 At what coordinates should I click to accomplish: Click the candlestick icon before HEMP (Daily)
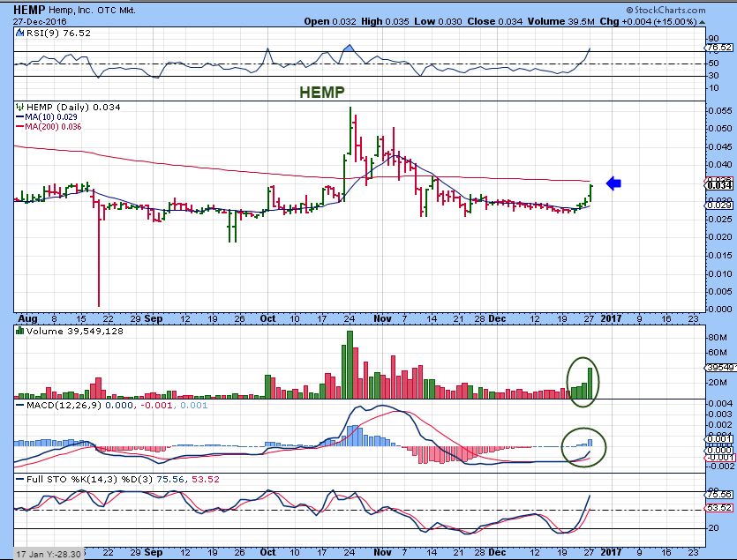[x=19, y=107]
